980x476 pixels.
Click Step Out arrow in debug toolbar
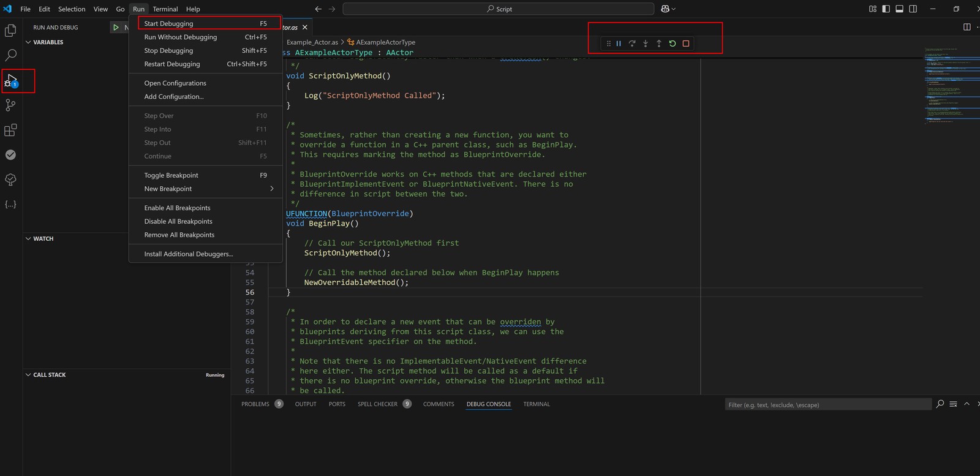click(x=659, y=43)
